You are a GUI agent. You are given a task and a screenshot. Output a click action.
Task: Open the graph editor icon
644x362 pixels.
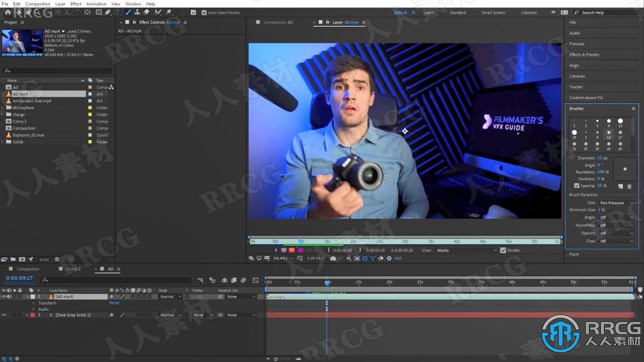pos(256,280)
